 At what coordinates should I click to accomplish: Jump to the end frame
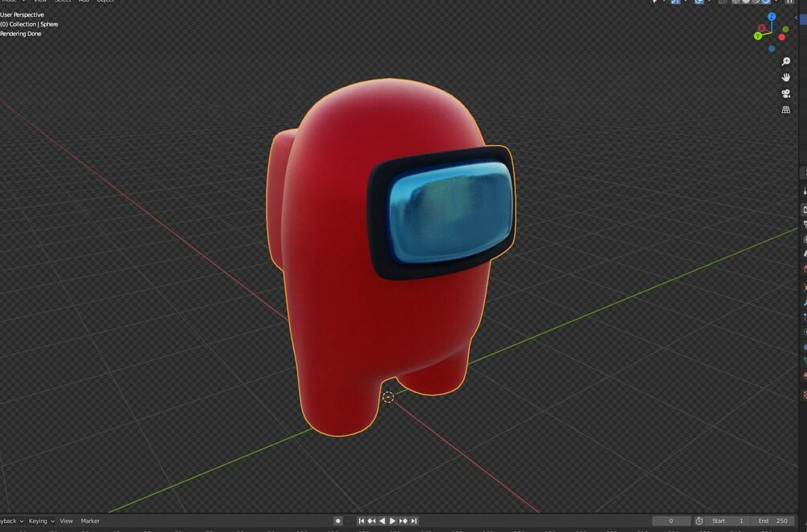pos(414,522)
